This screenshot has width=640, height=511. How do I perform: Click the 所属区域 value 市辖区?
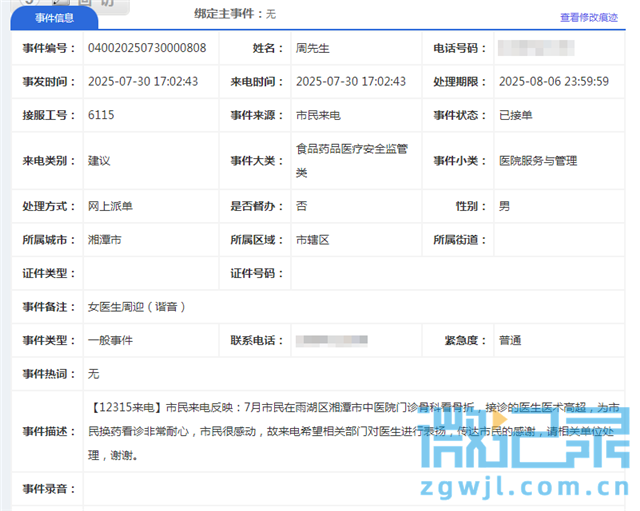[313, 240]
